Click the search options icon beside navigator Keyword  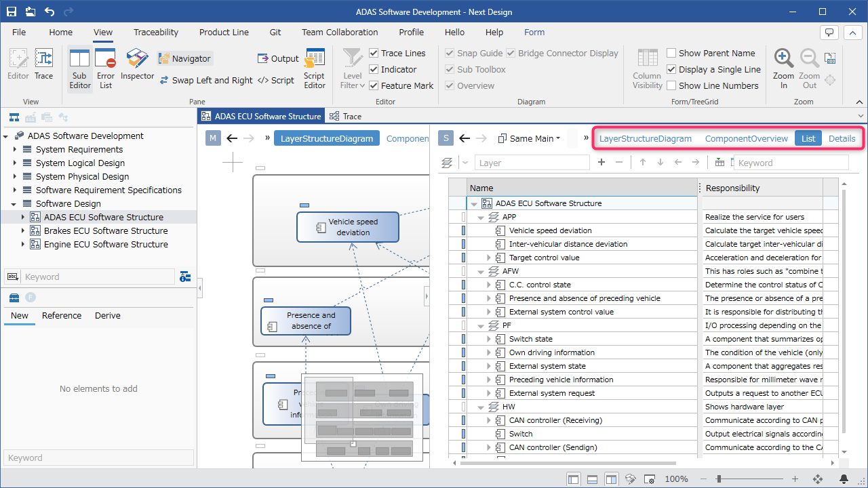[185, 277]
